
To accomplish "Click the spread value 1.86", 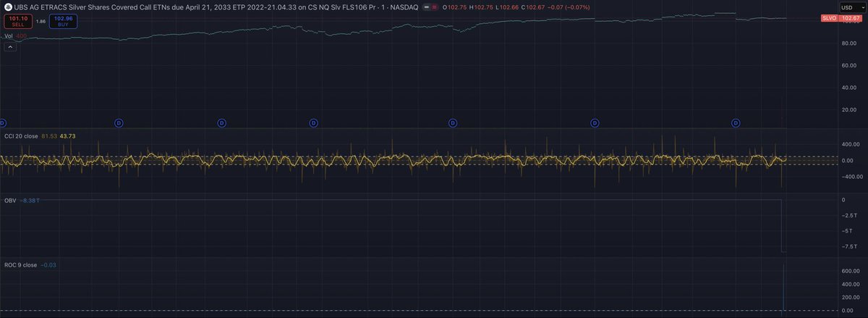I will pos(41,22).
